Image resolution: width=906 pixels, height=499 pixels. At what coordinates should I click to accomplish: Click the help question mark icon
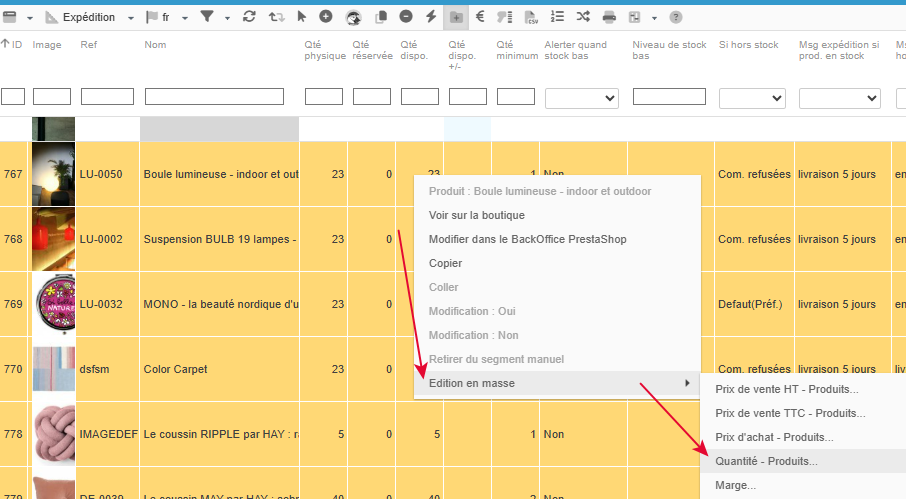(x=675, y=17)
